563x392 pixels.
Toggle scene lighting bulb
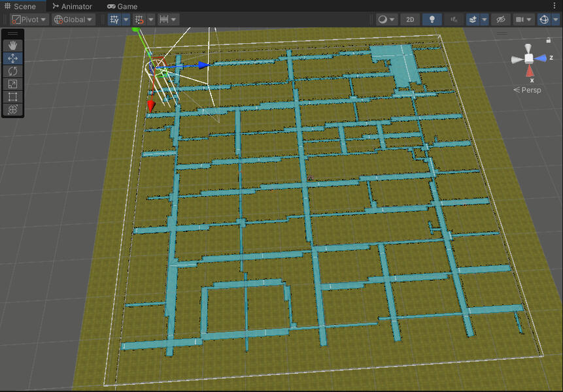tap(432, 20)
